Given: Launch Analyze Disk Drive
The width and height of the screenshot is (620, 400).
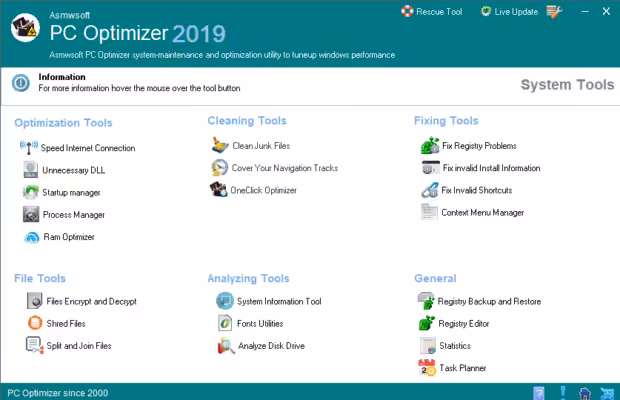Looking at the screenshot, I should click(x=270, y=346).
